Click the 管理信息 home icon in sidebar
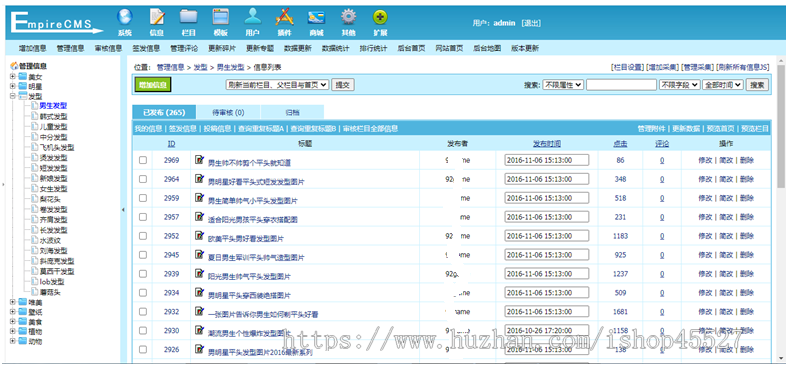The height and width of the screenshot is (366, 788). pos(14,66)
